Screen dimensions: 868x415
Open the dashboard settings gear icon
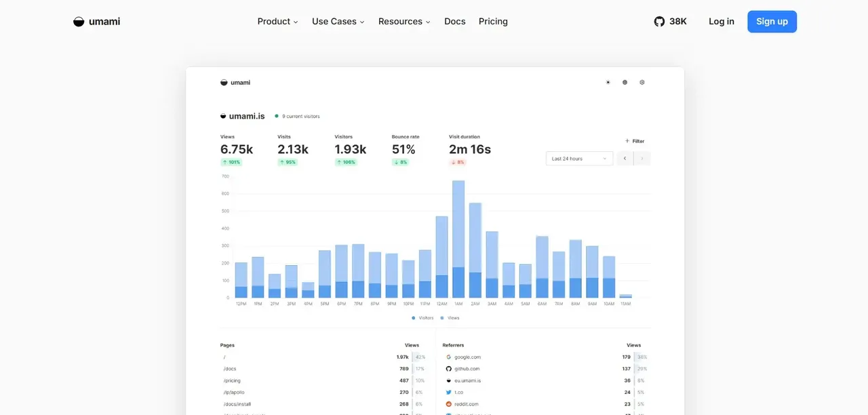click(642, 83)
